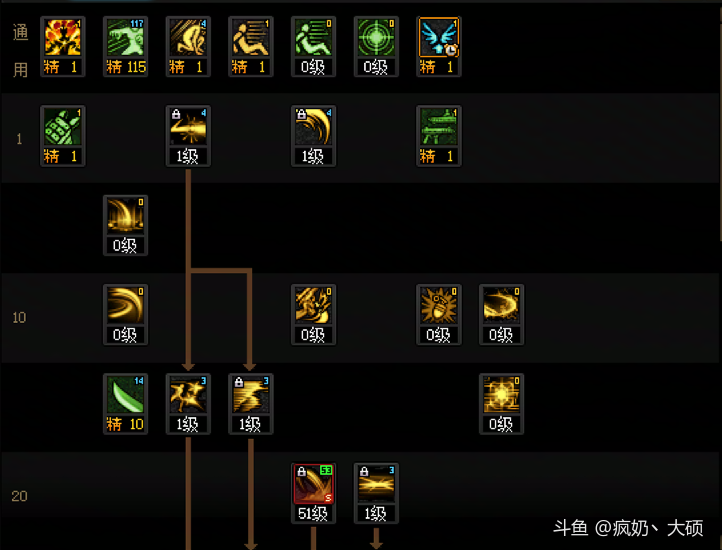Click the fiery explosion skill icon
This screenshot has height=550, width=722.
point(63,47)
